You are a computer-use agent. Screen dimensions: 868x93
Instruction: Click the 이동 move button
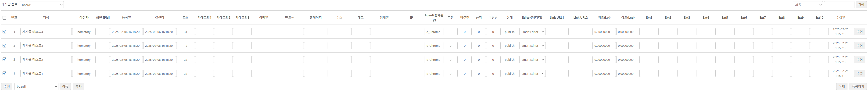click(x=65, y=87)
